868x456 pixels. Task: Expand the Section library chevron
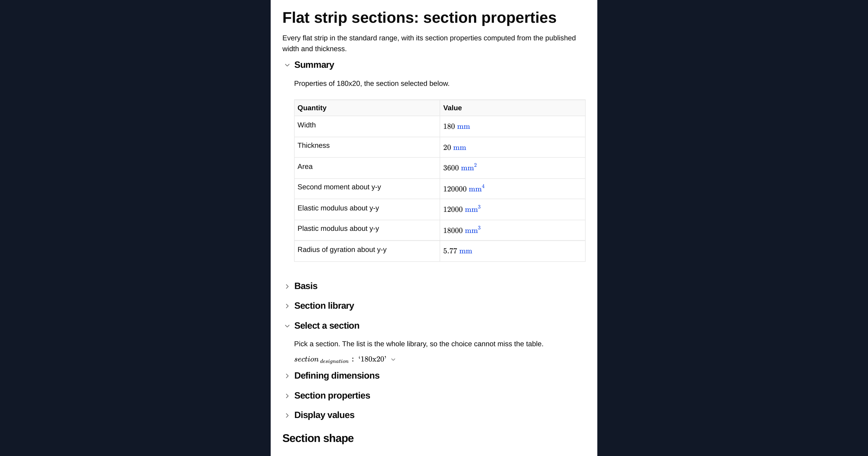(287, 306)
